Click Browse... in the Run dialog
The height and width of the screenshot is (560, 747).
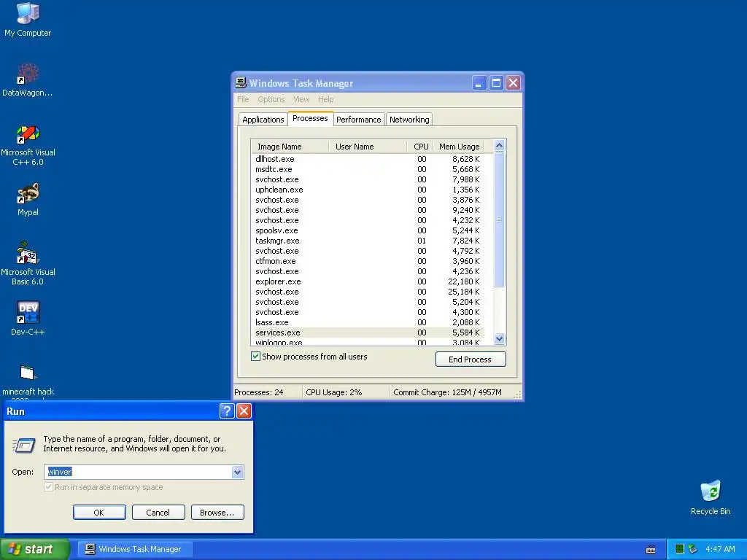(x=217, y=513)
